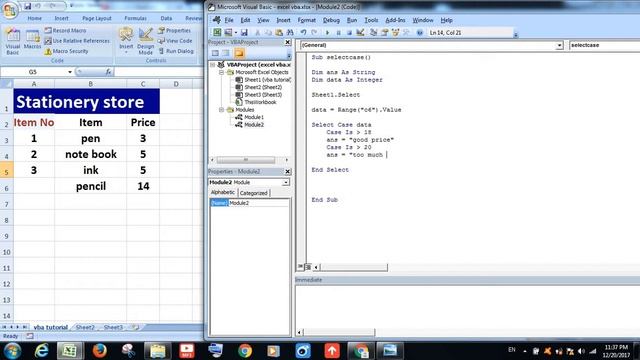Save the project with the floppy disk icon
This screenshot has height=360, width=640.
(x=244, y=32)
